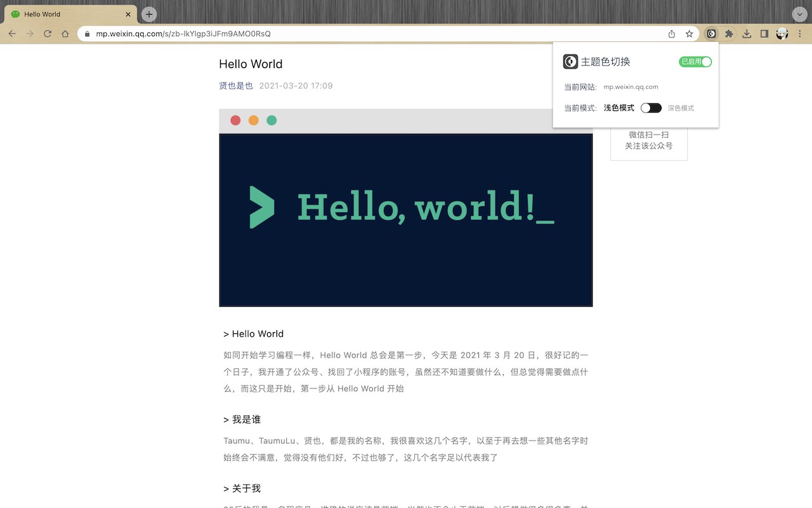The width and height of the screenshot is (812, 508).
Task: Click the red dot in banner header
Action: point(235,120)
